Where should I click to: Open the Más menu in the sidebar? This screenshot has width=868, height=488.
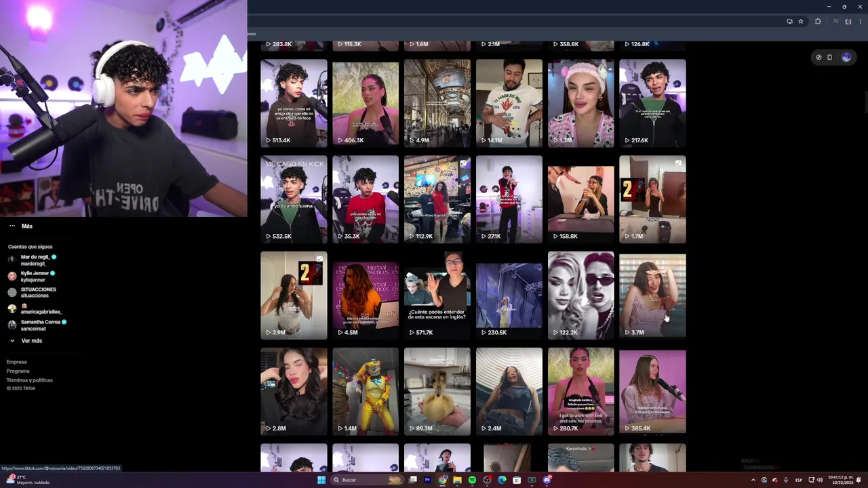click(20, 226)
